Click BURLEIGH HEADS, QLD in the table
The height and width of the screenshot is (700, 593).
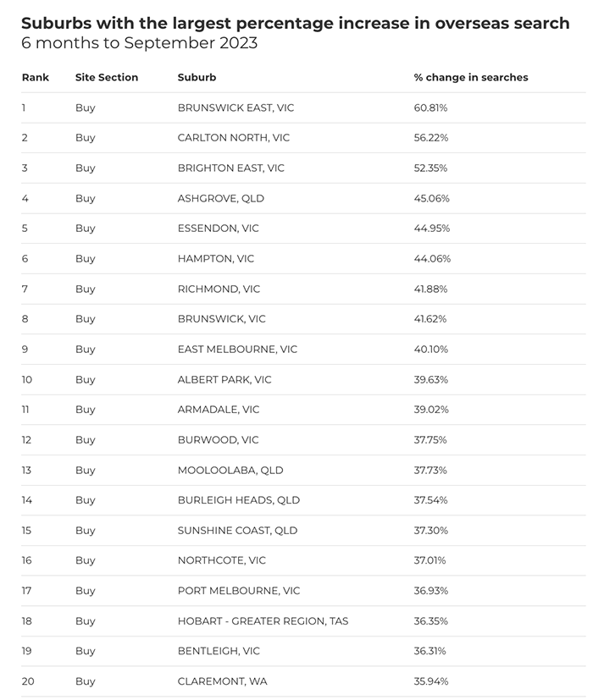239,500
